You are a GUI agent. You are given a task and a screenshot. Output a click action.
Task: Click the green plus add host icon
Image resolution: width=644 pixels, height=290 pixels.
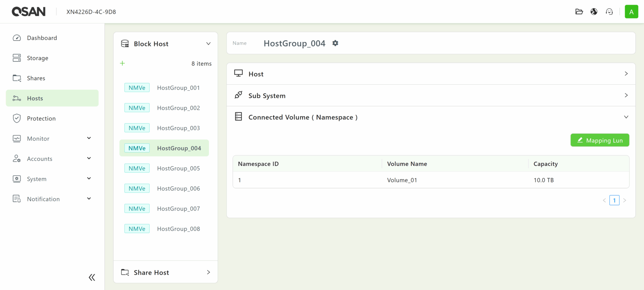click(x=122, y=63)
